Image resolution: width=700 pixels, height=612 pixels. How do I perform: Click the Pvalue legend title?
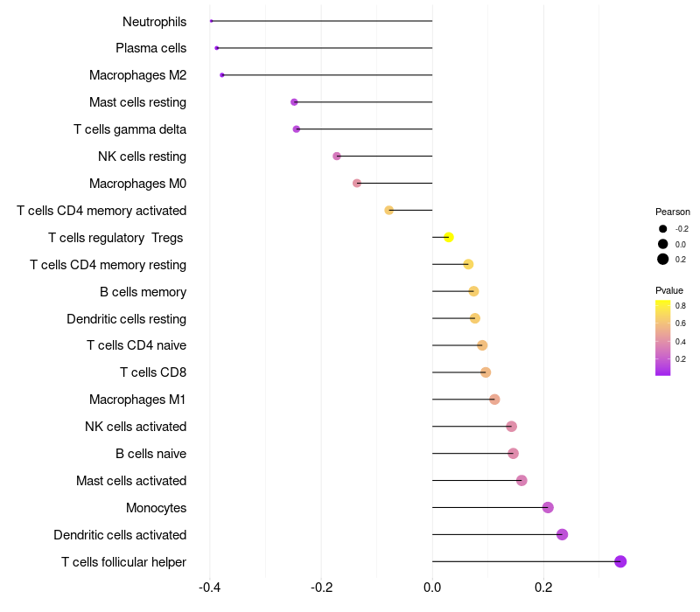click(x=669, y=290)
